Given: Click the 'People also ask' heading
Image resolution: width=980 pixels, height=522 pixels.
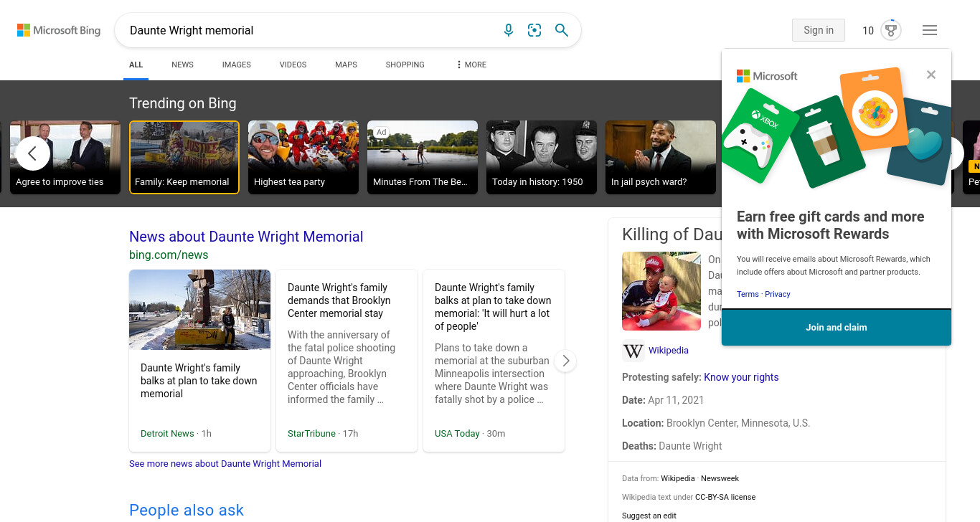Looking at the screenshot, I should tap(187, 511).
